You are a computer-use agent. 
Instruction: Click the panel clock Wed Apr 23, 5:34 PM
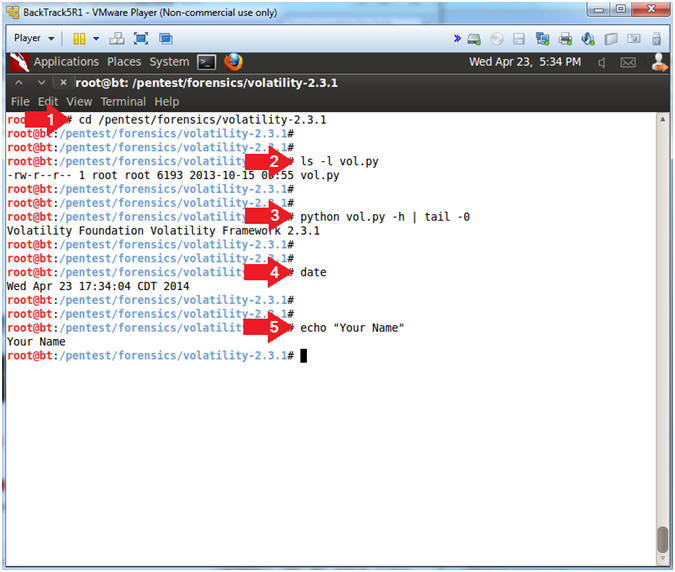click(x=525, y=62)
